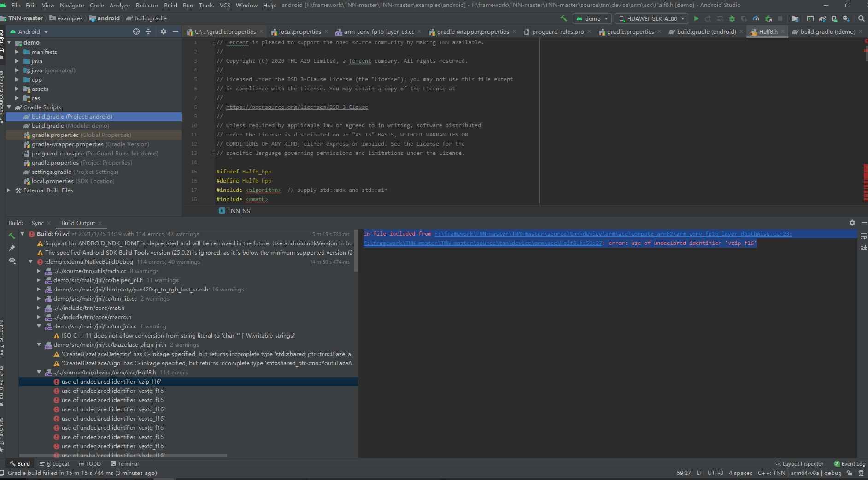Switch to the Logcat tab
868x480 pixels.
point(59,463)
